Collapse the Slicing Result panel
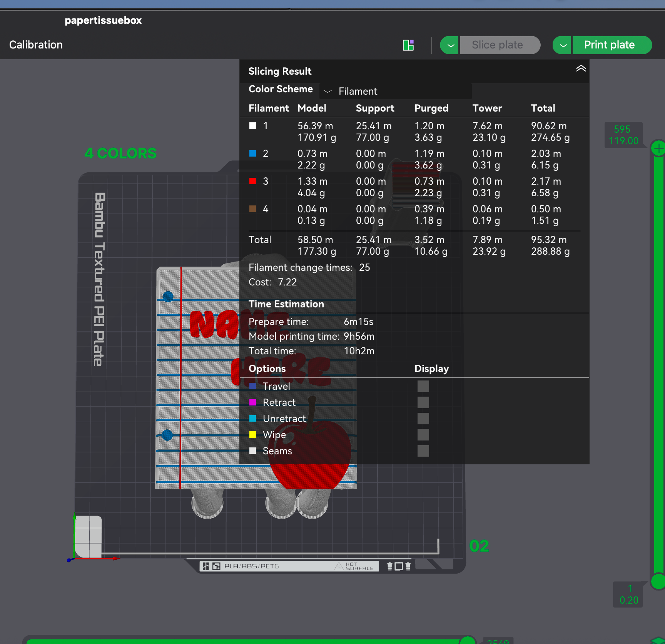This screenshot has width=665, height=644. point(581,68)
